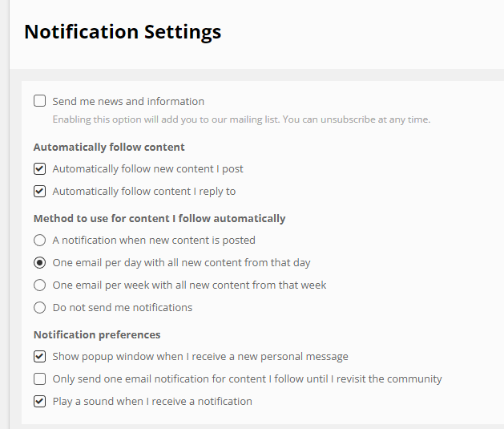The height and width of the screenshot is (429, 504).
Task: Uncheck Automatically follow new content I post checkbox
Action: click(x=39, y=168)
